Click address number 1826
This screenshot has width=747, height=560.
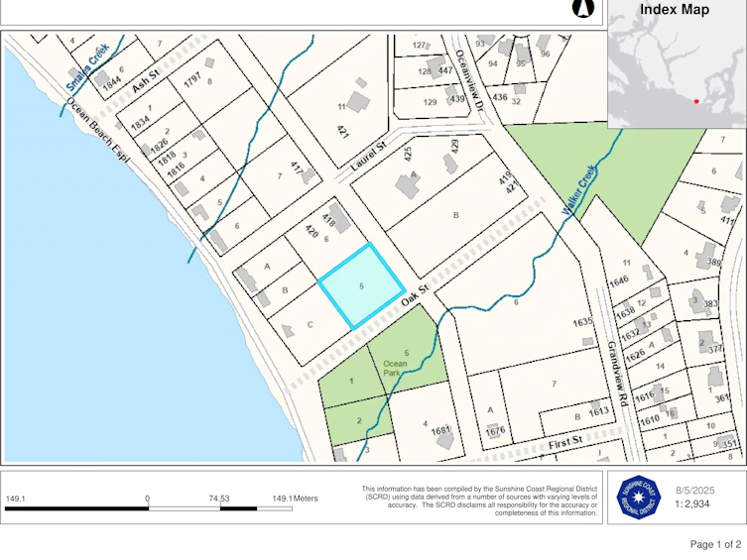(159, 145)
